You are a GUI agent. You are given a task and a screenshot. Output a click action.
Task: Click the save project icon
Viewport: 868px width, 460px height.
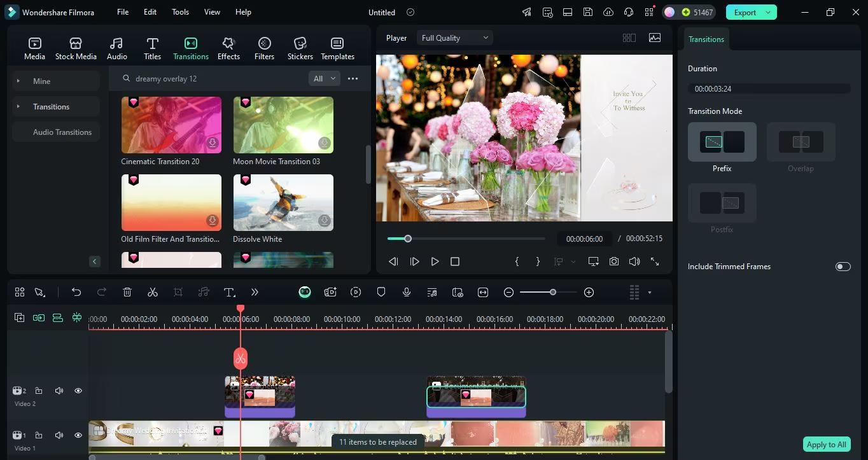[x=588, y=12]
